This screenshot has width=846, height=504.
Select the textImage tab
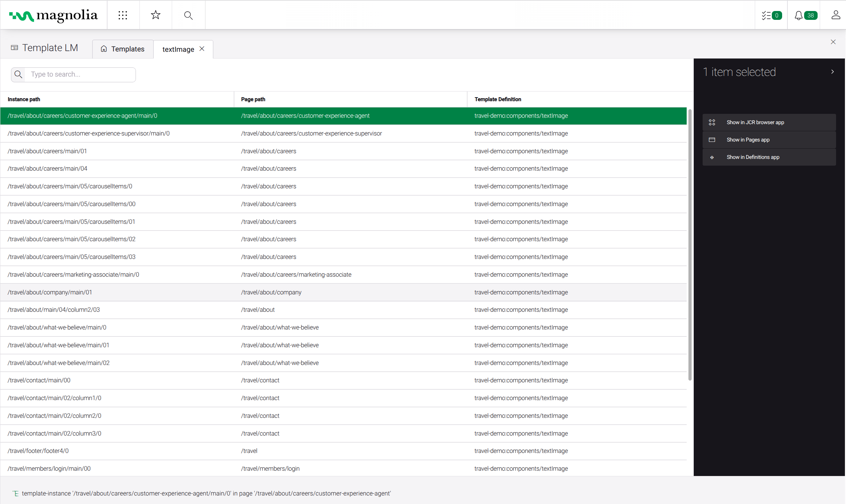tap(178, 49)
